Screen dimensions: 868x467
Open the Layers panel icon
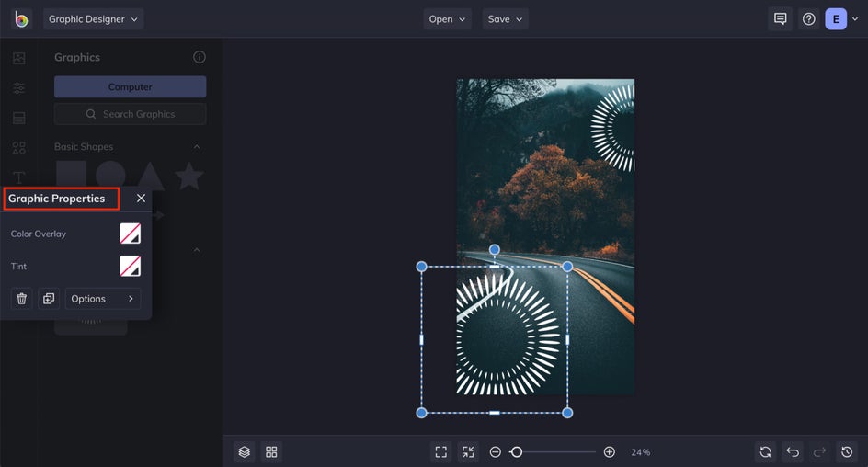(x=245, y=452)
